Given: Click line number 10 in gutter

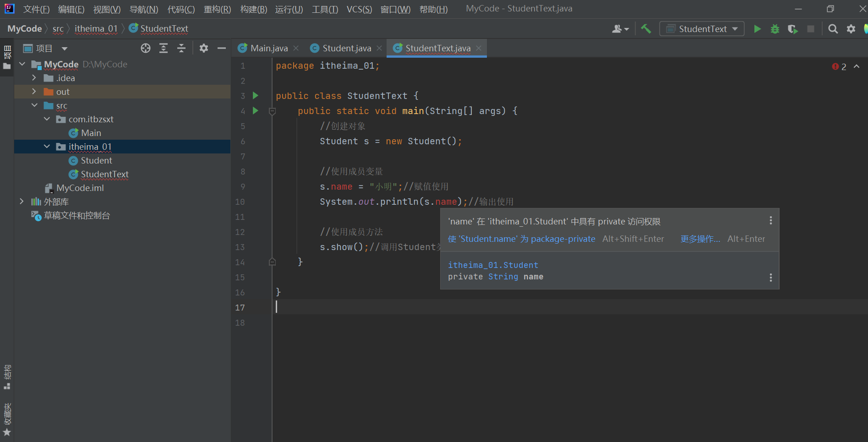Looking at the screenshot, I should [x=240, y=202].
